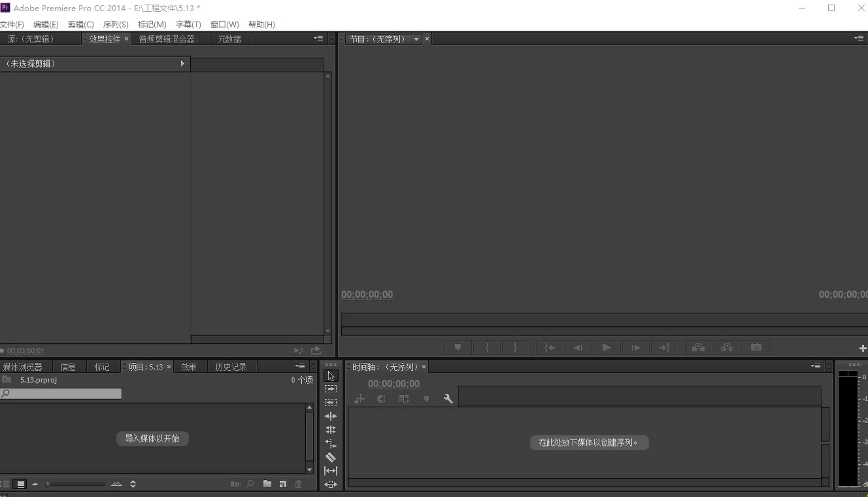Click the Lift button
The height and width of the screenshot is (497, 868).
coord(699,347)
